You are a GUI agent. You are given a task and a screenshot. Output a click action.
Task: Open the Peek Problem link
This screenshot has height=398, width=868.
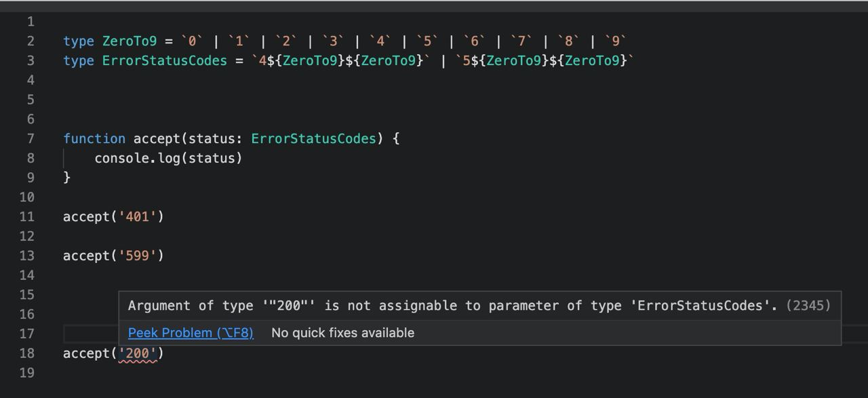pyautogui.click(x=191, y=333)
